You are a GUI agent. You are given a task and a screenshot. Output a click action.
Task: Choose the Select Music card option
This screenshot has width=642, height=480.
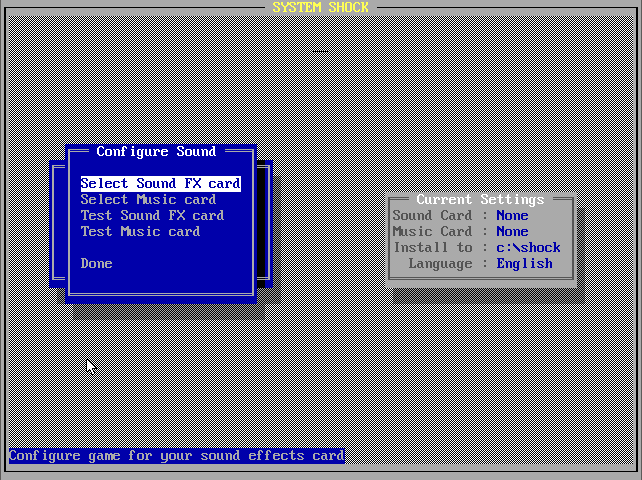(x=148, y=200)
